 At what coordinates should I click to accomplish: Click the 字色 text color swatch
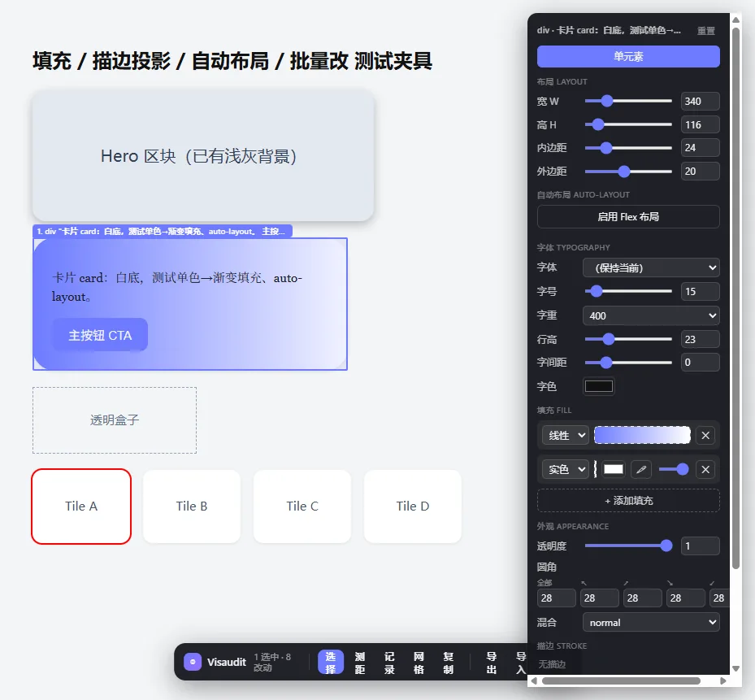[x=598, y=386]
